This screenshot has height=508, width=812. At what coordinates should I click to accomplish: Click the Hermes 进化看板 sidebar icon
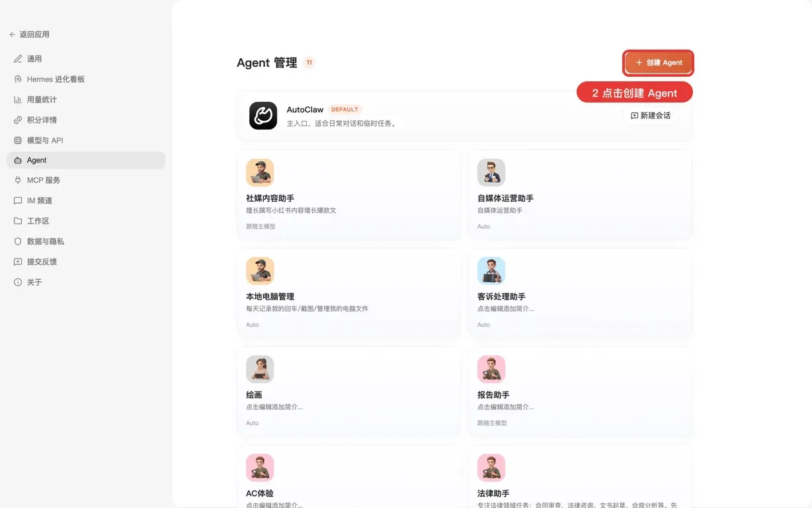pos(18,79)
